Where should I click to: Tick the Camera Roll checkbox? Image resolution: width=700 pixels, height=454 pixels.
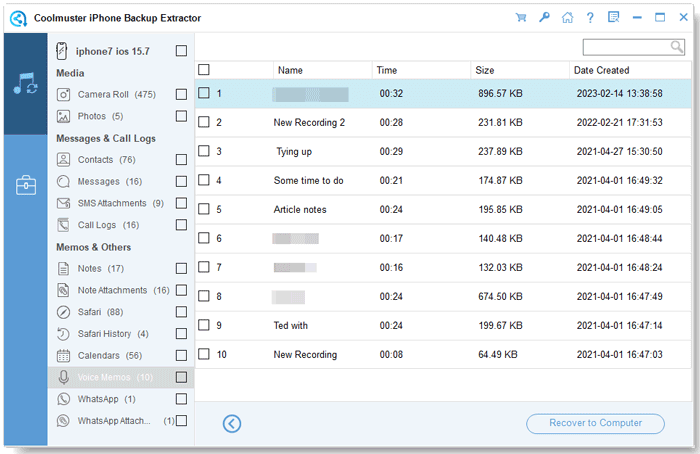[x=181, y=94]
